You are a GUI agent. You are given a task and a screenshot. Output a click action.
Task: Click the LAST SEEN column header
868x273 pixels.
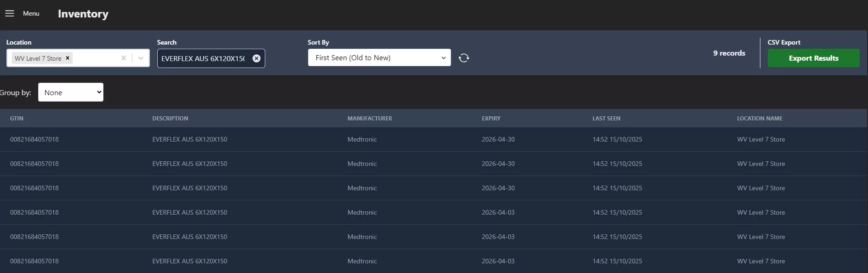click(606, 119)
